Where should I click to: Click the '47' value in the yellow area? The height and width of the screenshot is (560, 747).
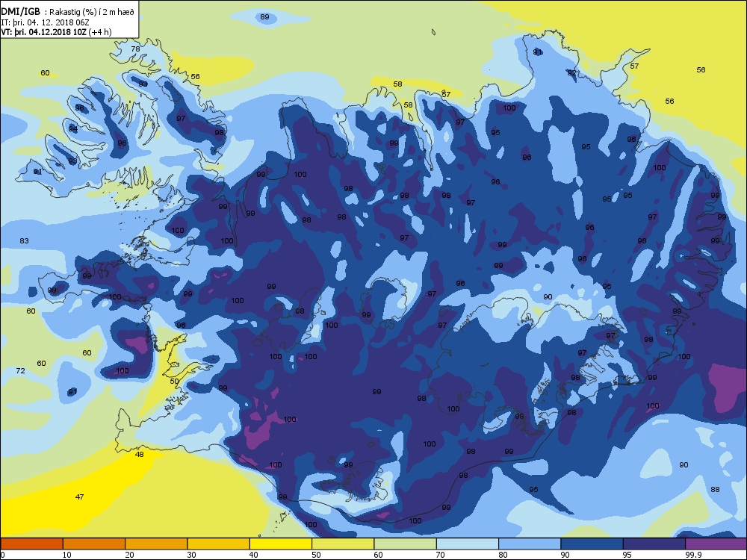80,497
